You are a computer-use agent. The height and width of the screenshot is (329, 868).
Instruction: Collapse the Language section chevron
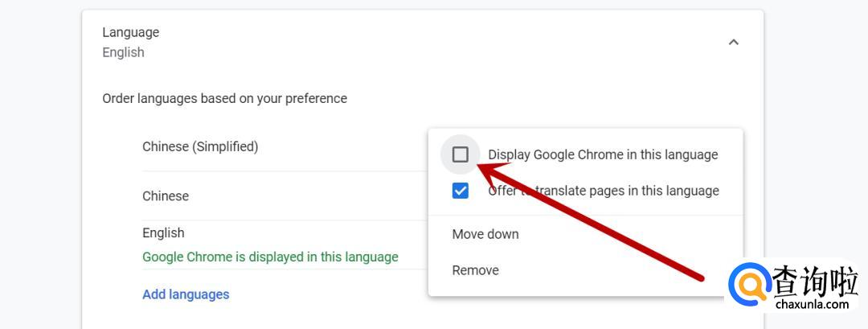[733, 42]
